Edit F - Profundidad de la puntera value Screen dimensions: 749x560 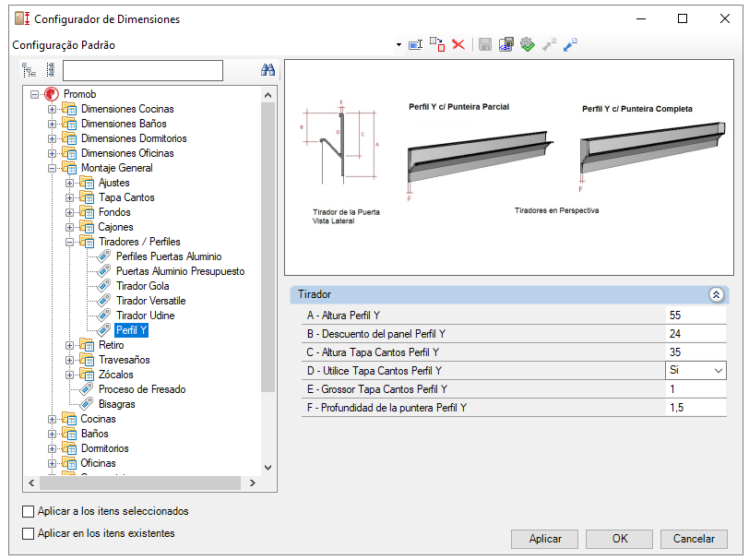pyautogui.click(x=695, y=408)
